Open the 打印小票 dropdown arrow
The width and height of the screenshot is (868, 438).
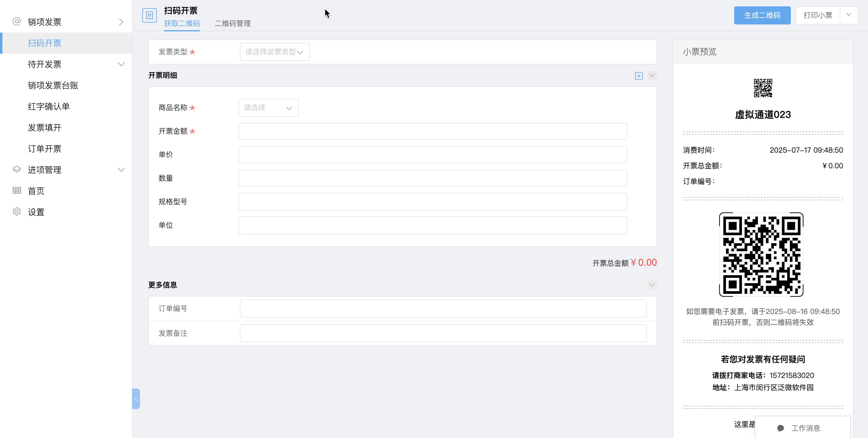[848, 15]
